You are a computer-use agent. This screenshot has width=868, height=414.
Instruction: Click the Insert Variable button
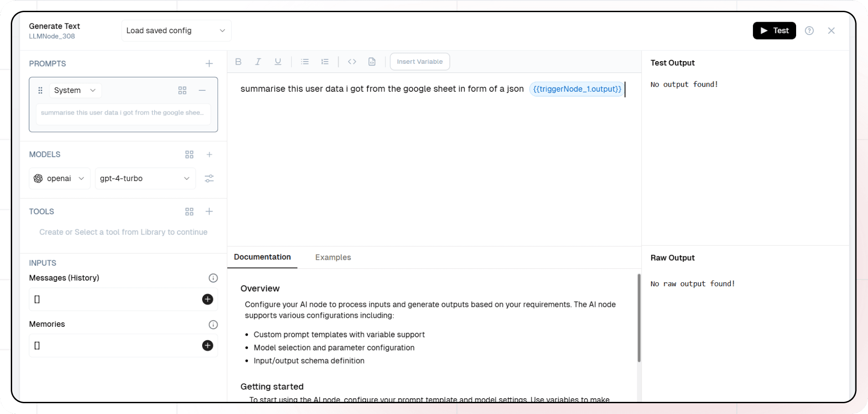point(420,62)
